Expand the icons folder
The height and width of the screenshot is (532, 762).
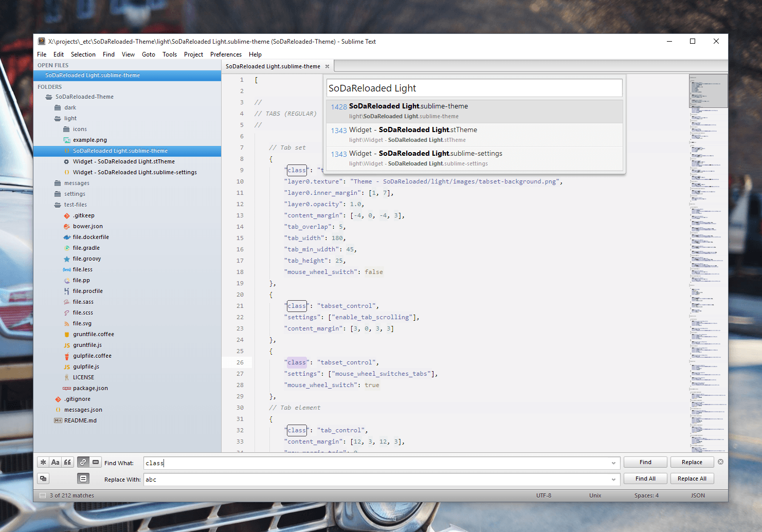pyautogui.click(x=66, y=129)
